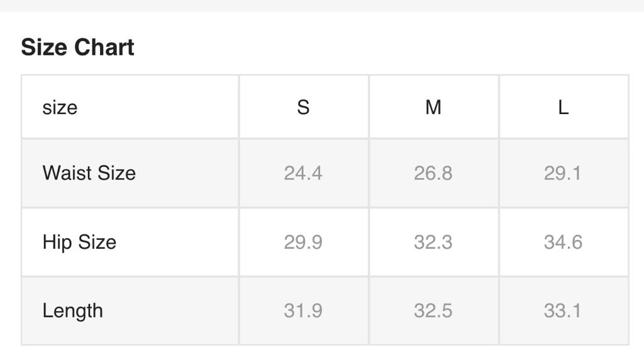644x364 pixels.
Task: Click the 34.6 hip value
Action: 563,242
